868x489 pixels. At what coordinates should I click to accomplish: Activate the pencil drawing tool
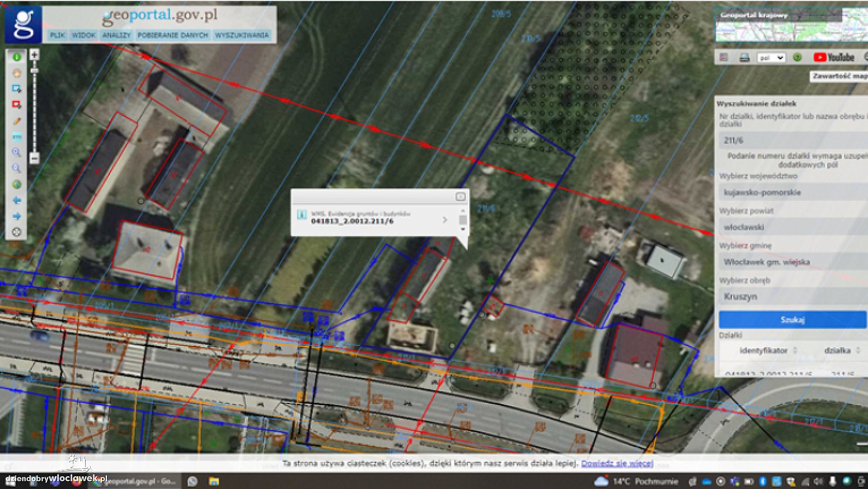pos(17,121)
